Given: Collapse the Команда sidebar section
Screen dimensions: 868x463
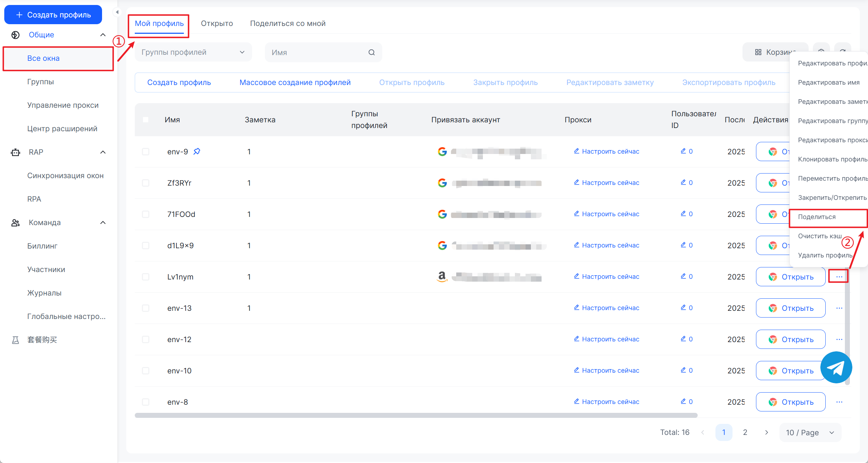Looking at the screenshot, I should coord(103,223).
